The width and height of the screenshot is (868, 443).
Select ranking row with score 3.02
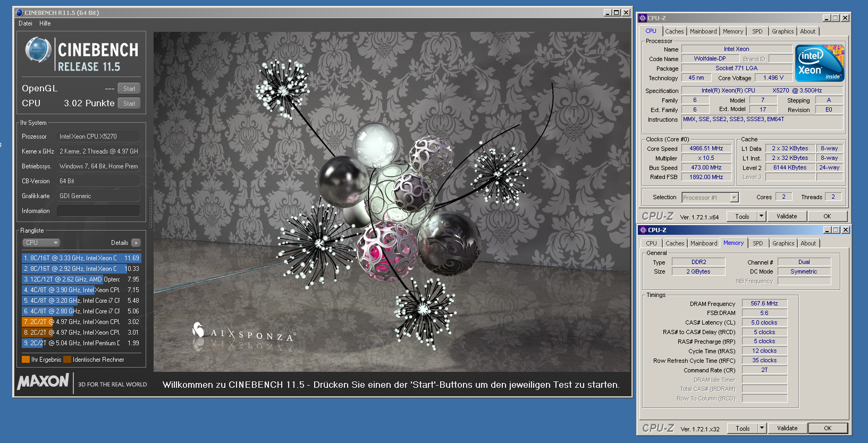click(81, 322)
